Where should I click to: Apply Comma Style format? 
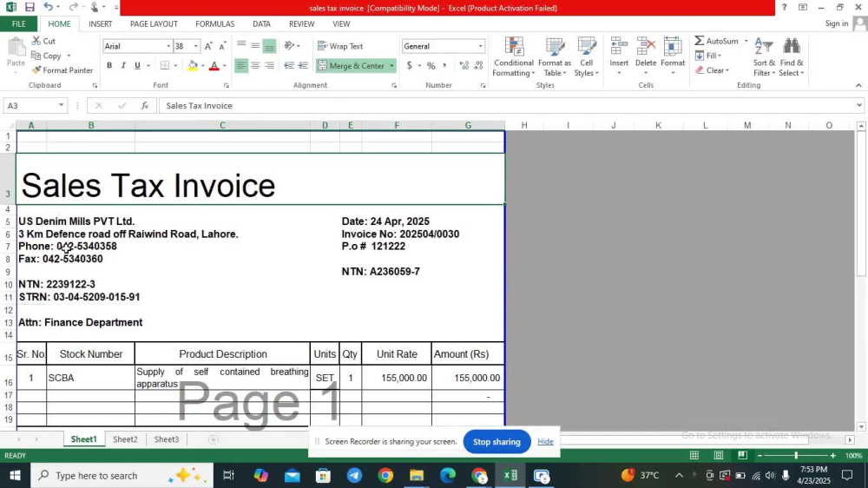(x=444, y=65)
